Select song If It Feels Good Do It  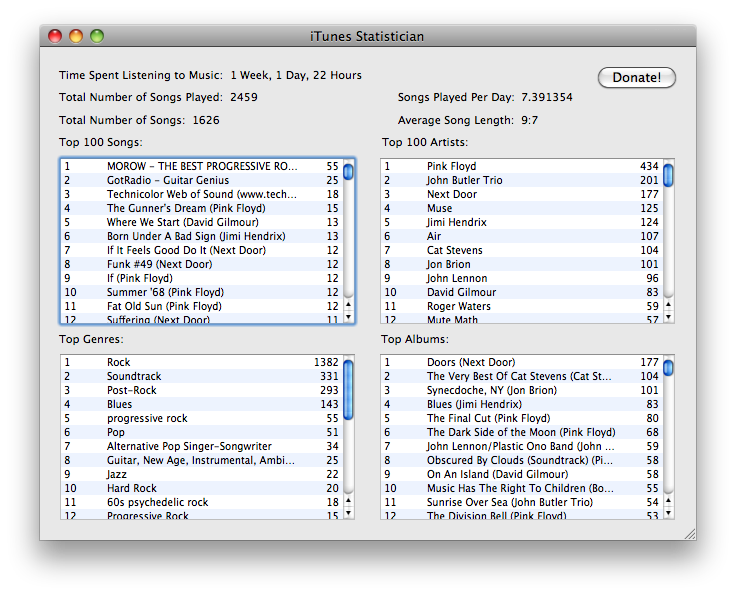pos(202,250)
